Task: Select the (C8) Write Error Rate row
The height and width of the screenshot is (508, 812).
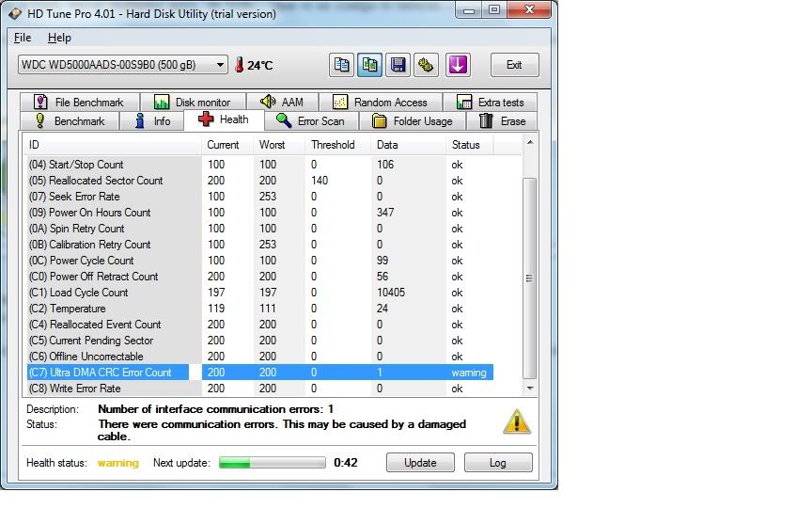Action: (x=259, y=389)
